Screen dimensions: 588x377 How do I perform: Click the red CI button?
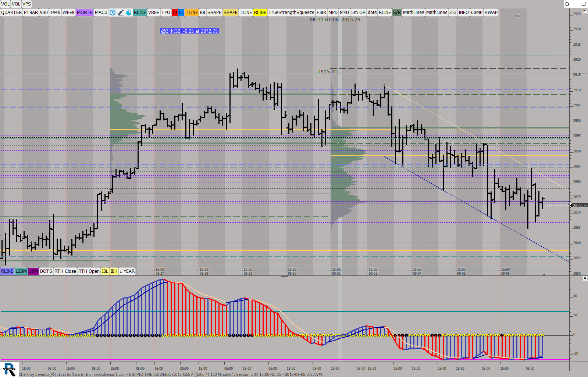175,13
